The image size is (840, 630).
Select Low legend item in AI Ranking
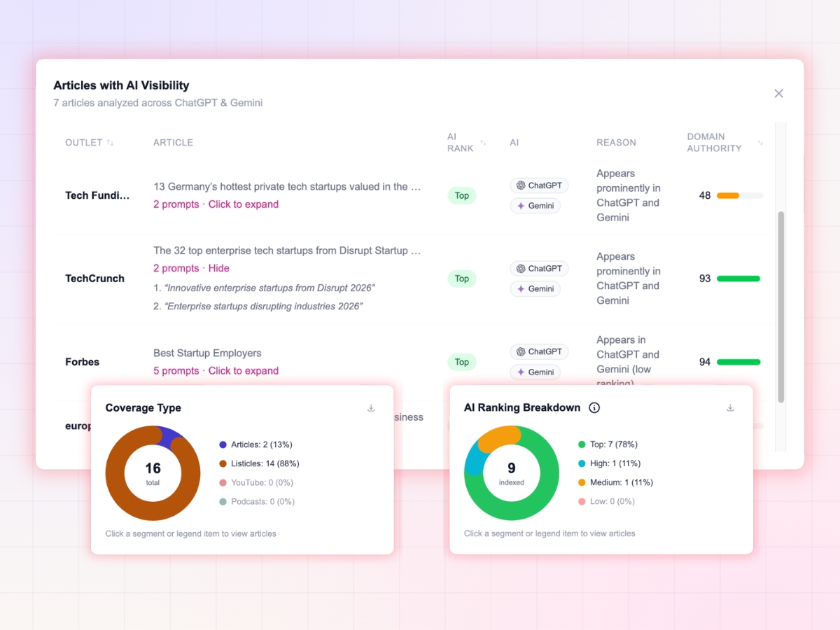click(x=606, y=501)
